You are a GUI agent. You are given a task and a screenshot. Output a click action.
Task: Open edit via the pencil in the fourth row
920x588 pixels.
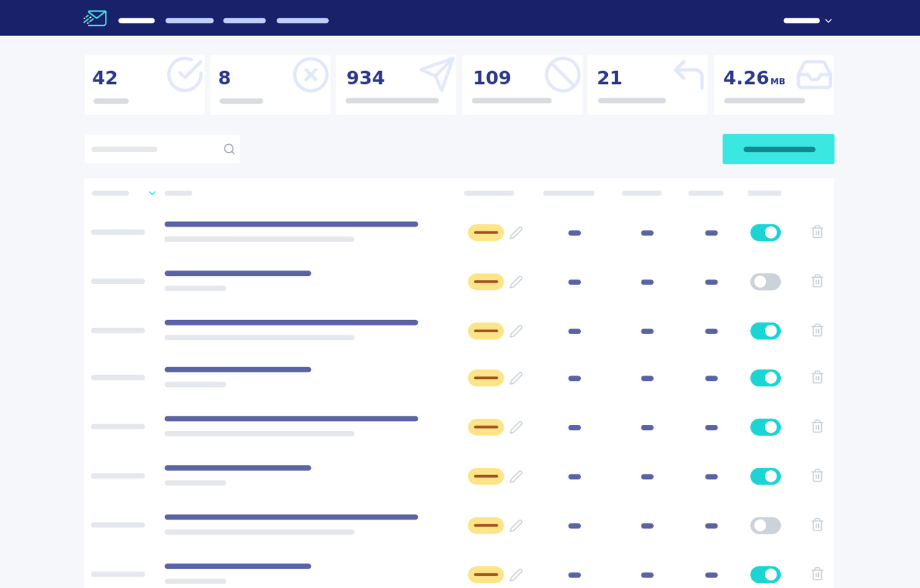[516, 378]
